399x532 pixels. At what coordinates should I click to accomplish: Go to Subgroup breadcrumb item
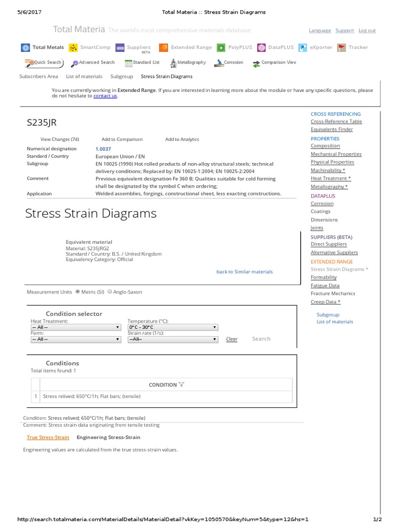[x=122, y=76]
